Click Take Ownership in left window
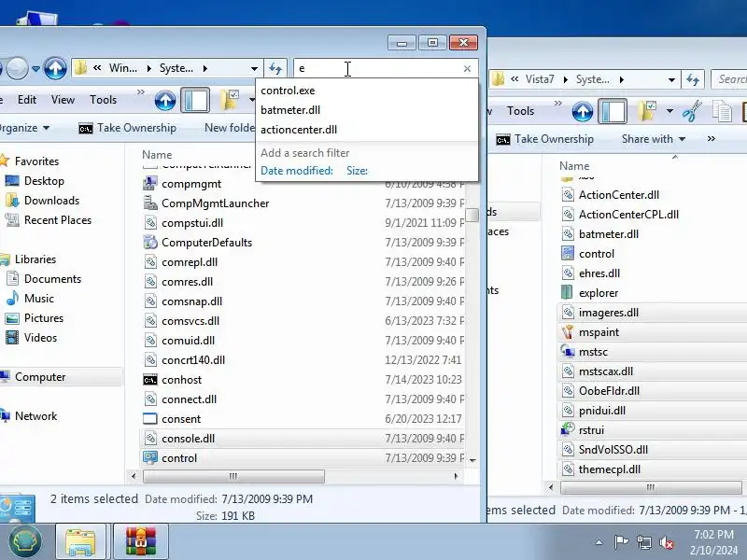 pos(128,128)
